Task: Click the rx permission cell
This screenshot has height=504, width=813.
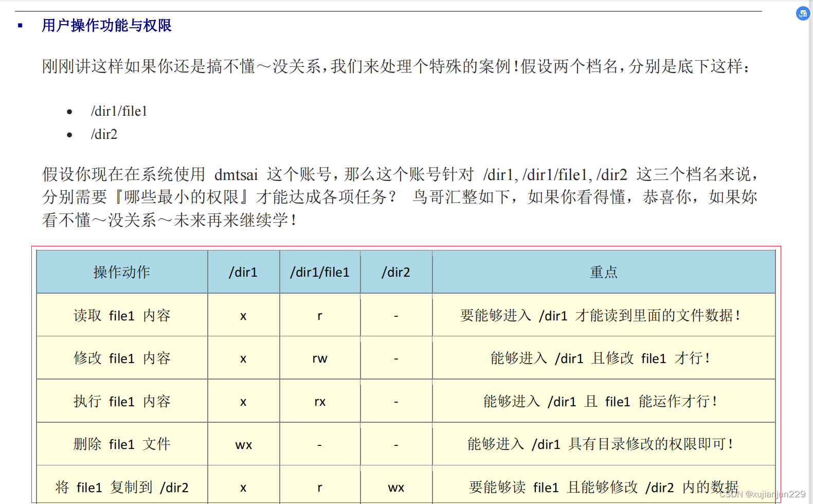Action: (x=320, y=401)
